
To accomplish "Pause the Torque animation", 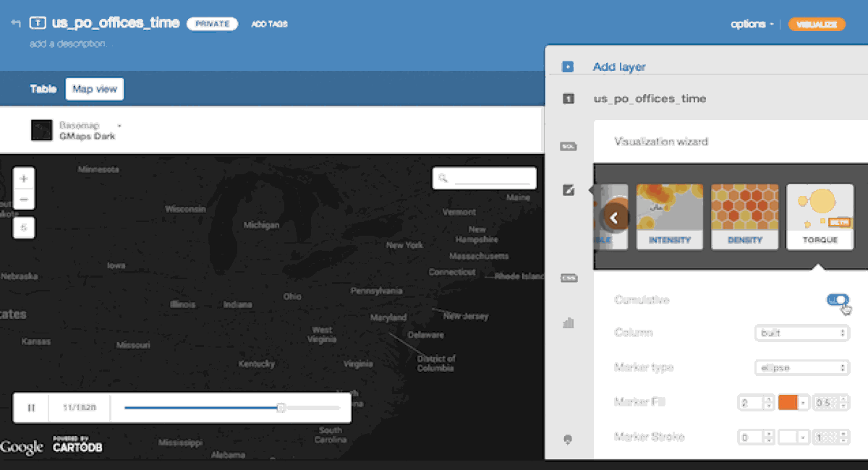I will (x=31, y=408).
